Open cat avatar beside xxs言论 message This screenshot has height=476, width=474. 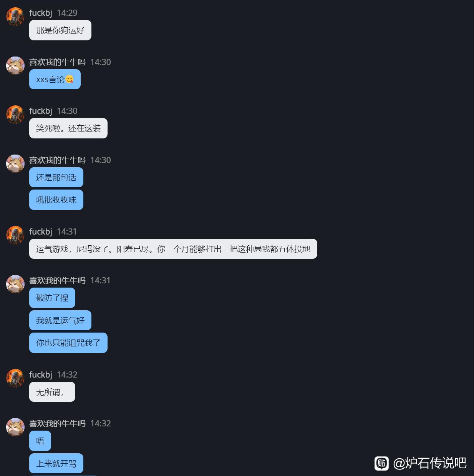(x=15, y=66)
